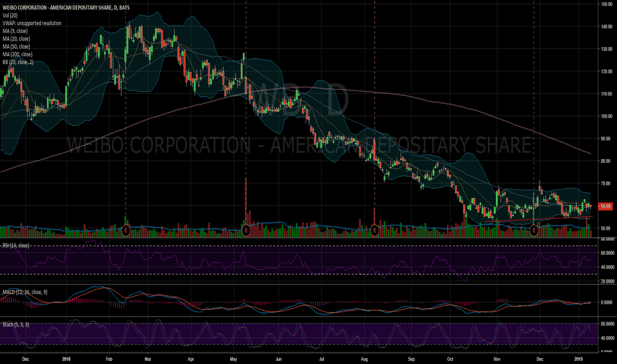Click the 40.0000 label in RSI pane
The image size is (617, 364).
pyautogui.click(x=608, y=267)
